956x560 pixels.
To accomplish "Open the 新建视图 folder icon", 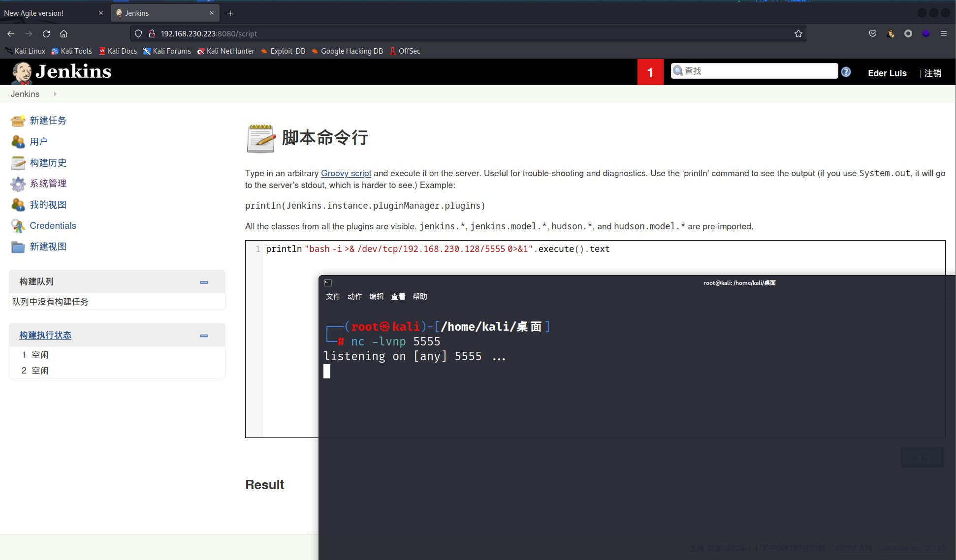I will 18,247.
